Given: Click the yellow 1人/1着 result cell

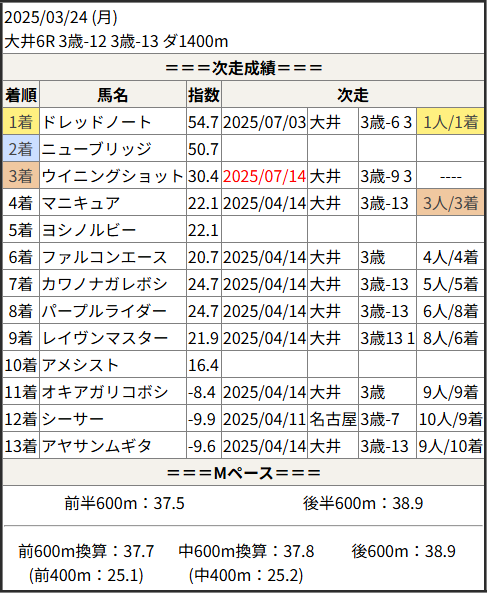Looking at the screenshot, I should (450, 123).
